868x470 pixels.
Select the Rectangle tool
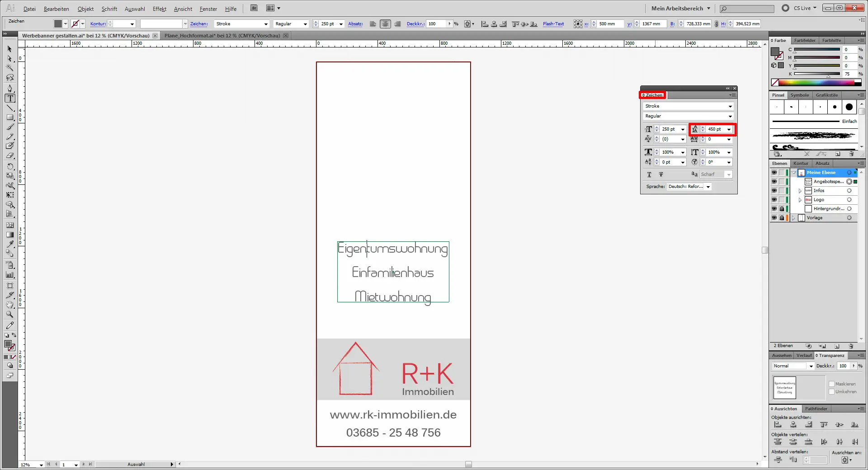coord(10,117)
